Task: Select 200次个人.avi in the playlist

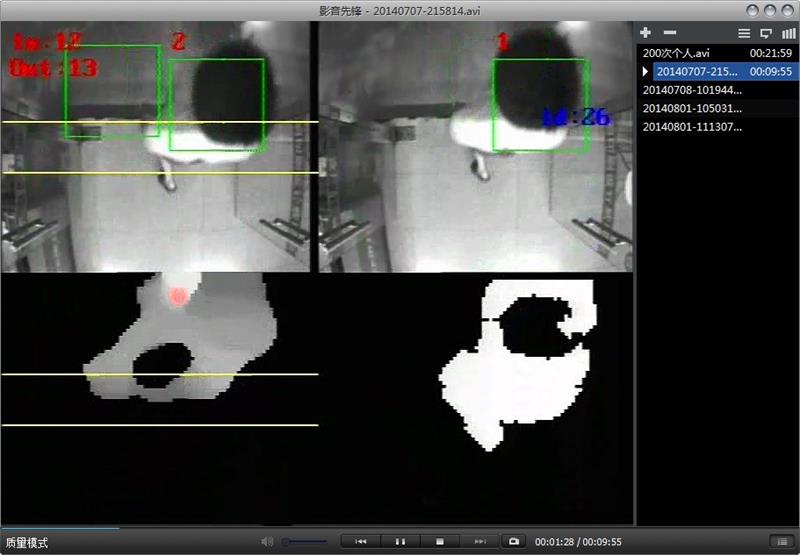Action: tap(691, 52)
